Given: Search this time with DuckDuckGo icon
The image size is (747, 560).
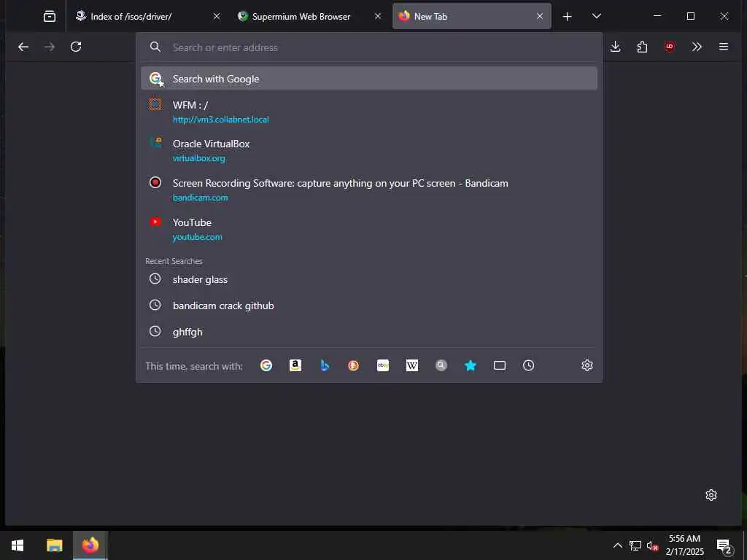Looking at the screenshot, I should click(354, 365).
